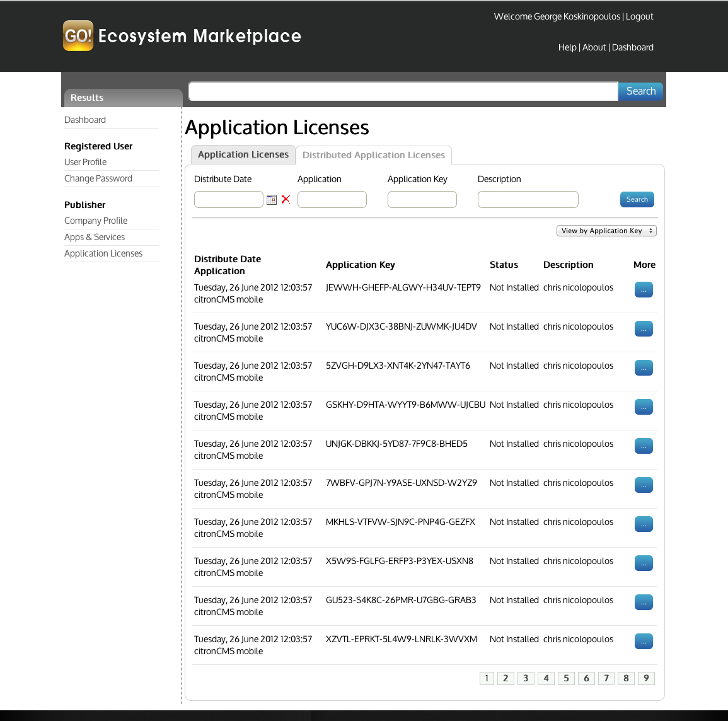Open More button for key UNJGK-DBKKJ-5YD87-7F9C8-BHED5
This screenshot has height=721, width=728.
pyautogui.click(x=644, y=446)
